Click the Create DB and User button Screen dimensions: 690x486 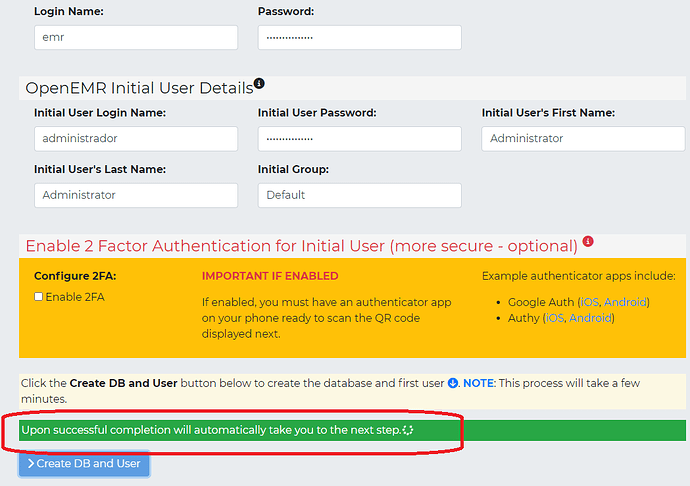coord(83,463)
